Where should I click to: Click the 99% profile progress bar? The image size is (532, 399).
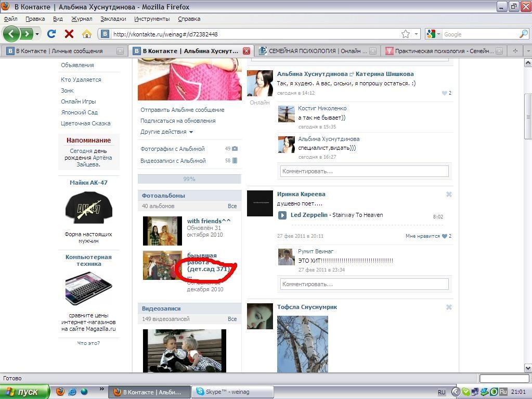(189, 179)
